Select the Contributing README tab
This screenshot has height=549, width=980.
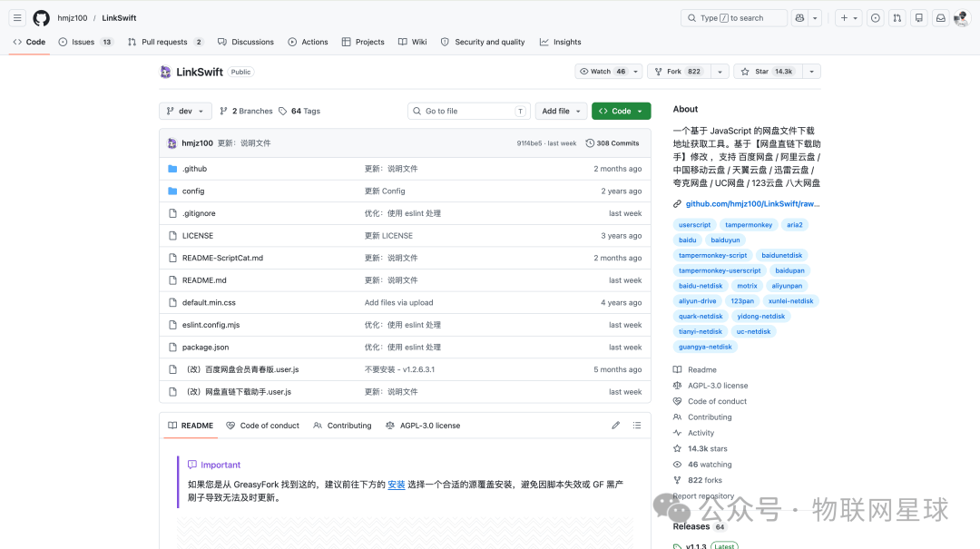tap(342, 426)
